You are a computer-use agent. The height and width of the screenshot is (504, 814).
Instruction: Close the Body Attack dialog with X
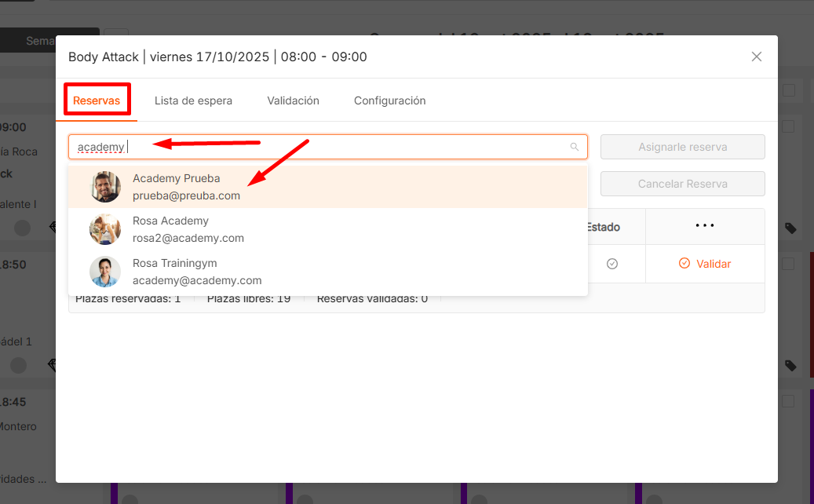click(757, 57)
